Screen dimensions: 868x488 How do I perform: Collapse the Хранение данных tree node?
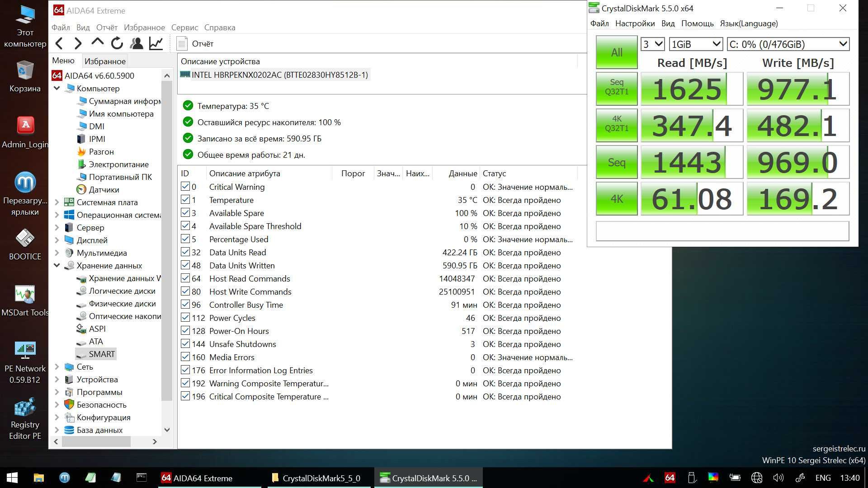click(x=57, y=265)
